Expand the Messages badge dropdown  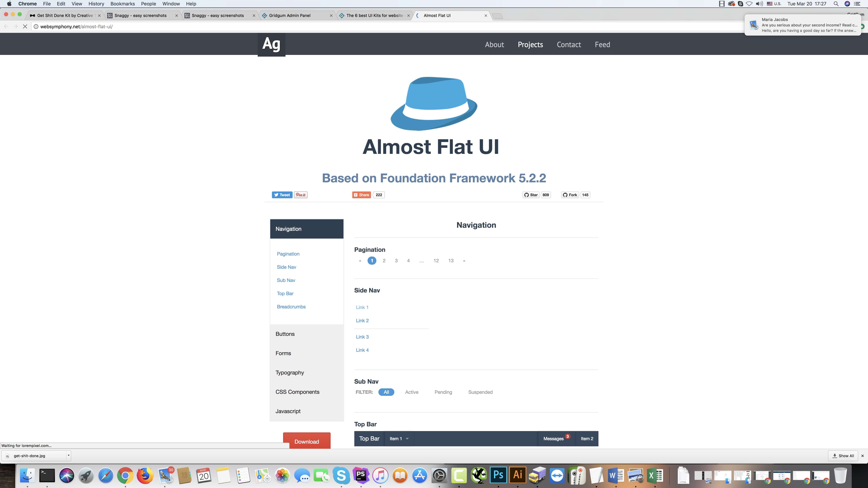[554, 439]
